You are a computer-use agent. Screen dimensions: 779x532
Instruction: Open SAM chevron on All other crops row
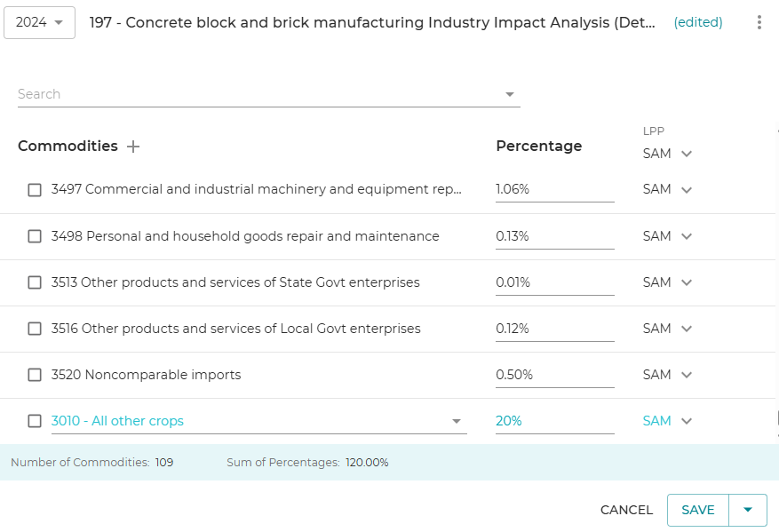686,421
